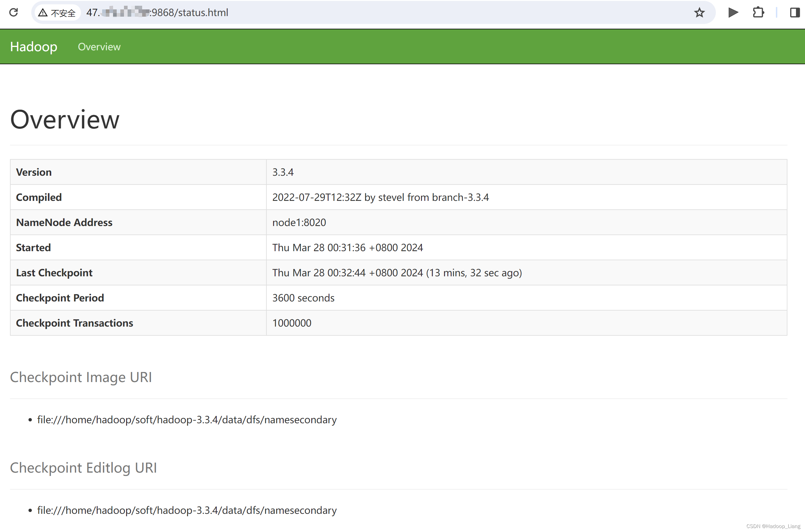Click the 不安全 not-secure warning badge
This screenshot has width=805, height=532.
click(x=57, y=13)
